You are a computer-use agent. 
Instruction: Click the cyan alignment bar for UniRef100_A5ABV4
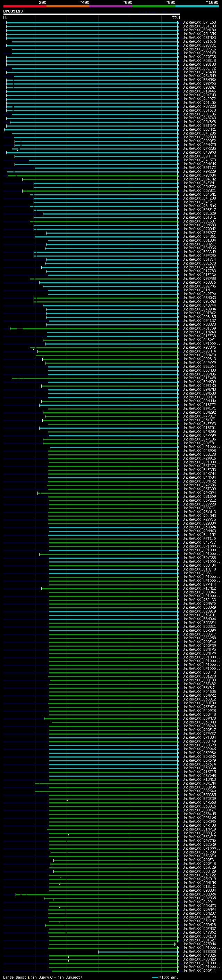(114, 527)
